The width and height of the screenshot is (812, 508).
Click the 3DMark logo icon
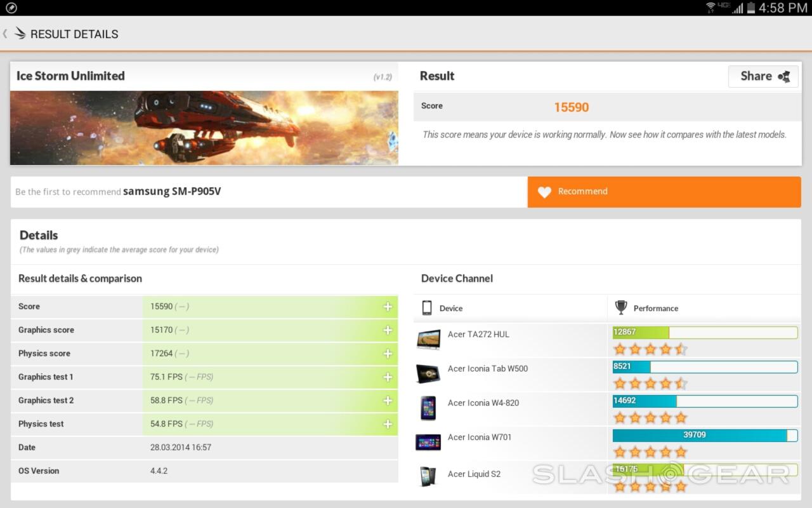tap(20, 34)
